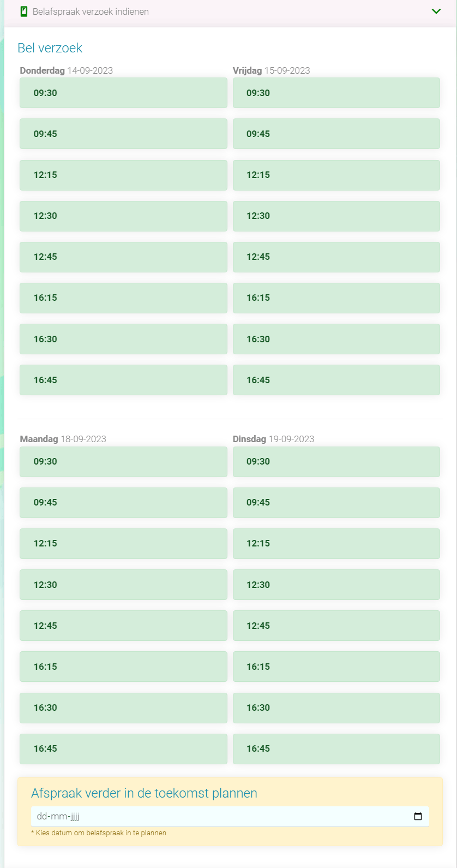Choose 16:30 slot on Maandag 18-09-2023
Image resolution: width=457 pixels, height=868 pixels.
coord(123,708)
